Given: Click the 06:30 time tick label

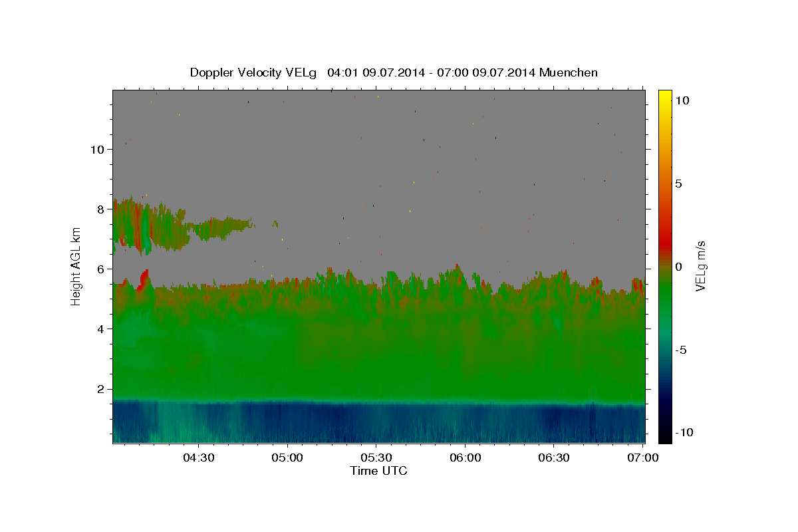Looking at the screenshot, I should (554, 458).
